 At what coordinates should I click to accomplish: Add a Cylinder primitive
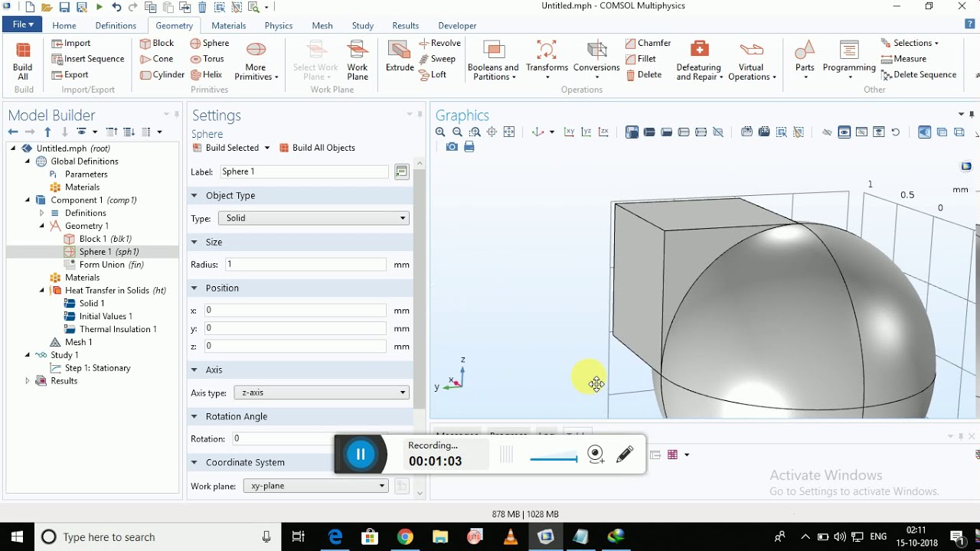[x=162, y=75]
